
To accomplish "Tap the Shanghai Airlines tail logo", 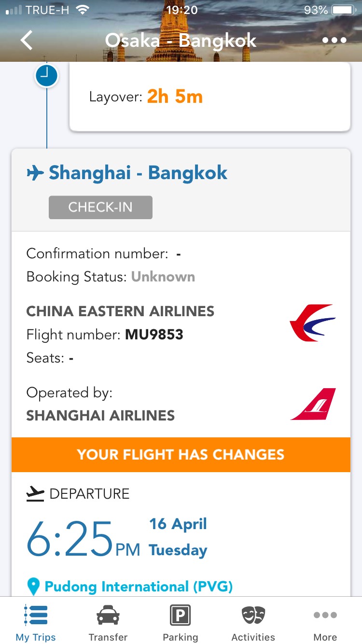I will (x=314, y=404).
